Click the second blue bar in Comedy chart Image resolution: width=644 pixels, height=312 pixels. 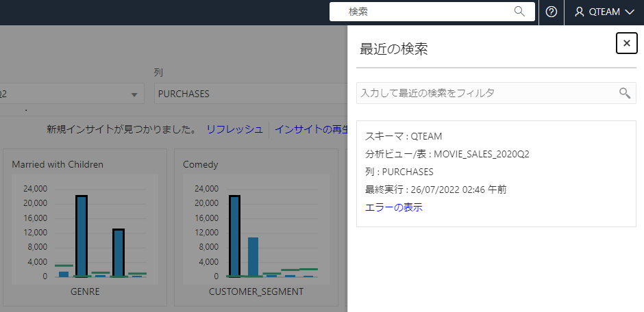[253, 257]
